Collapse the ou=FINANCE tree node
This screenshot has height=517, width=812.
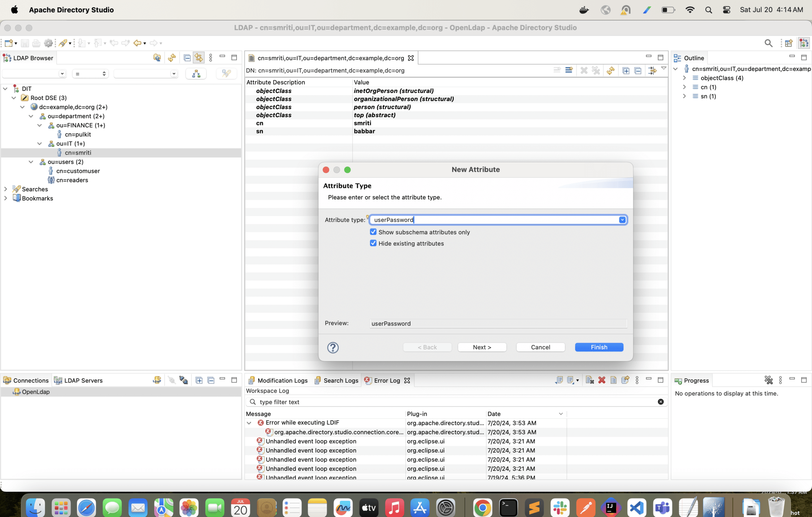40,125
